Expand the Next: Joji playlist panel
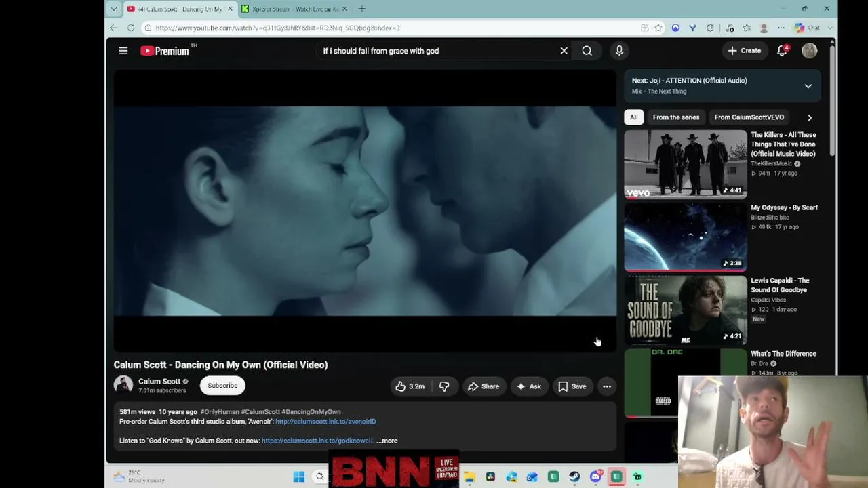Screen dimensions: 868x488 pos(808,86)
